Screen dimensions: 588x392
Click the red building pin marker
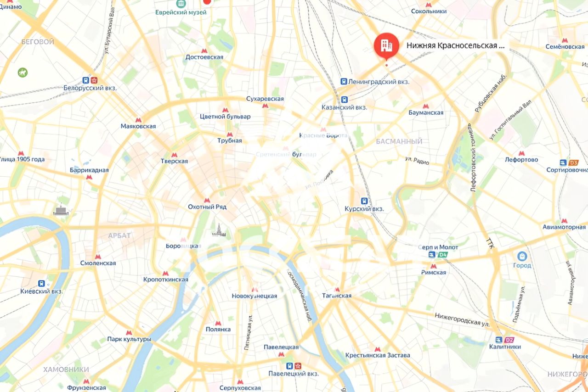click(386, 45)
